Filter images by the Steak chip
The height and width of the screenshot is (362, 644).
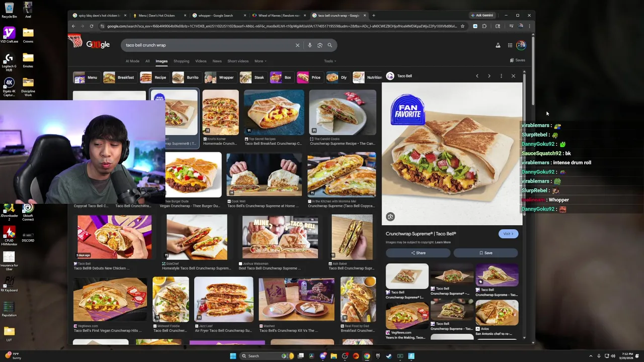[252, 77]
